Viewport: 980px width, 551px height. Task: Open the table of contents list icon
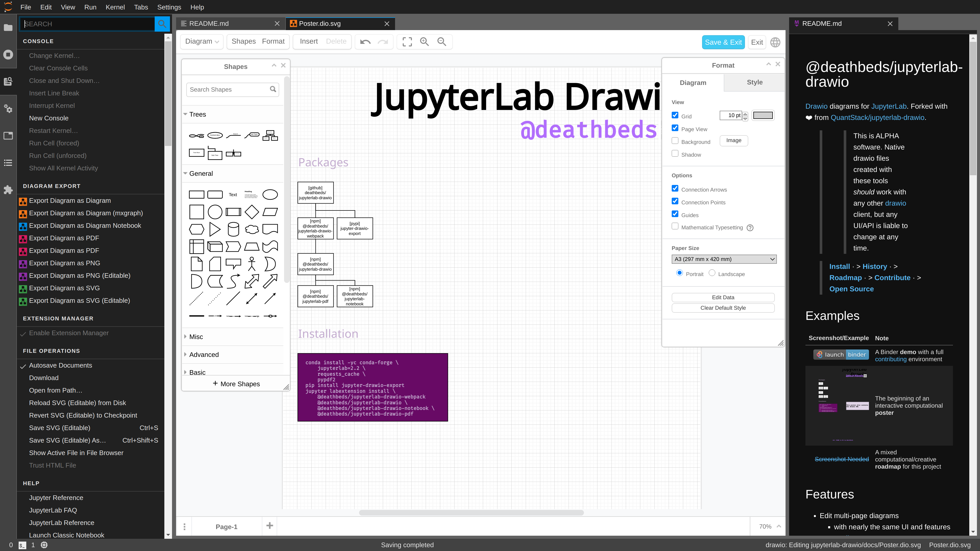[x=8, y=163]
